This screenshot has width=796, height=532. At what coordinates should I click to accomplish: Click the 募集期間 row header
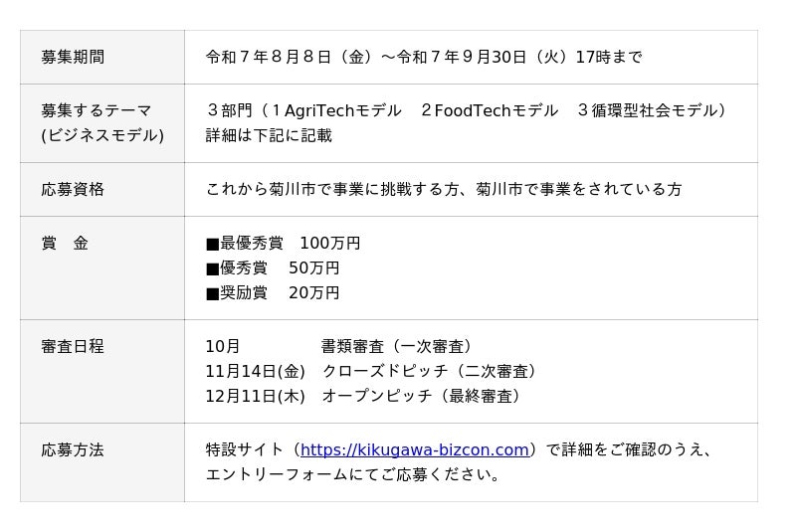point(73,58)
